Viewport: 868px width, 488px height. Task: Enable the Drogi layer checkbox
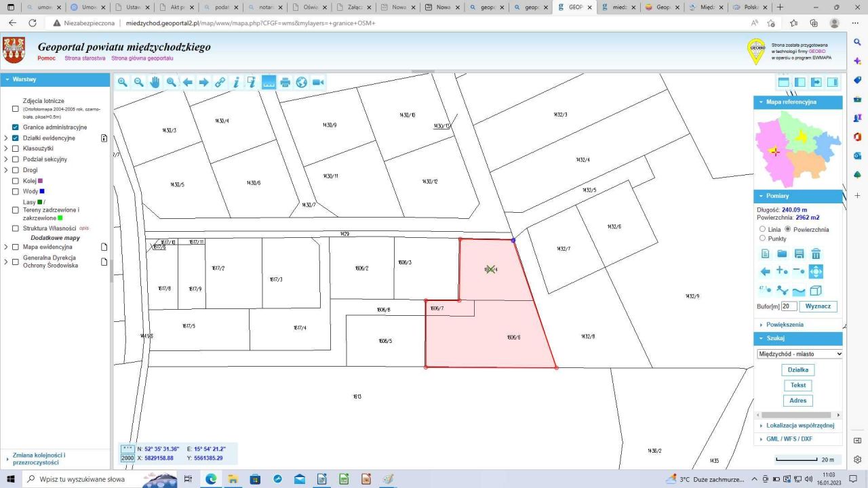tap(16, 170)
